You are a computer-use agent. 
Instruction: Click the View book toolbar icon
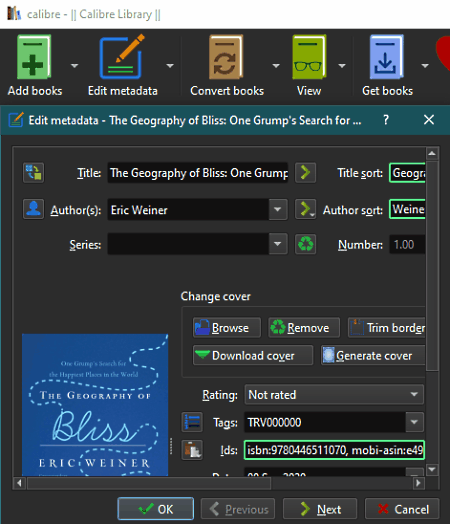tap(309, 57)
